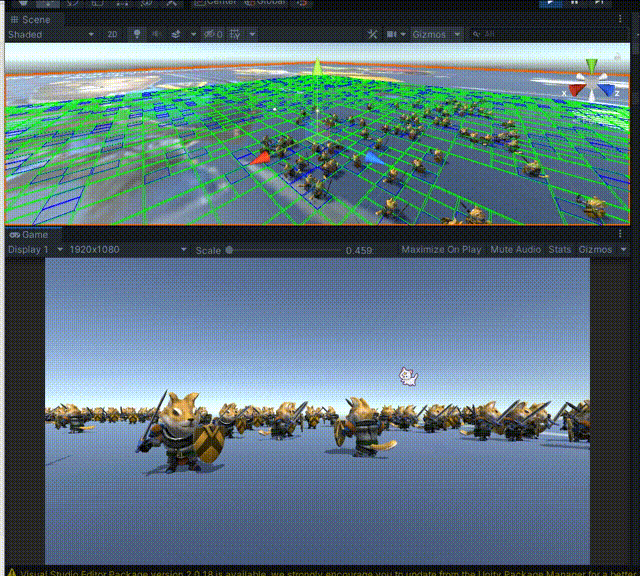The image size is (640, 576).
Task: Click green Y cone on orientation gizmo
Action: [591, 65]
